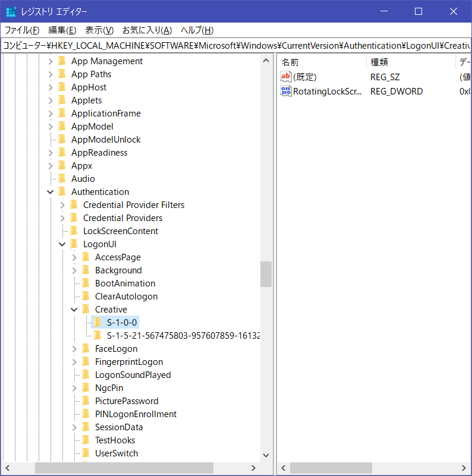This screenshot has height=476, width=472.
Task: Click value pane scroll right arrow
Action: click(x=464, y=468)
